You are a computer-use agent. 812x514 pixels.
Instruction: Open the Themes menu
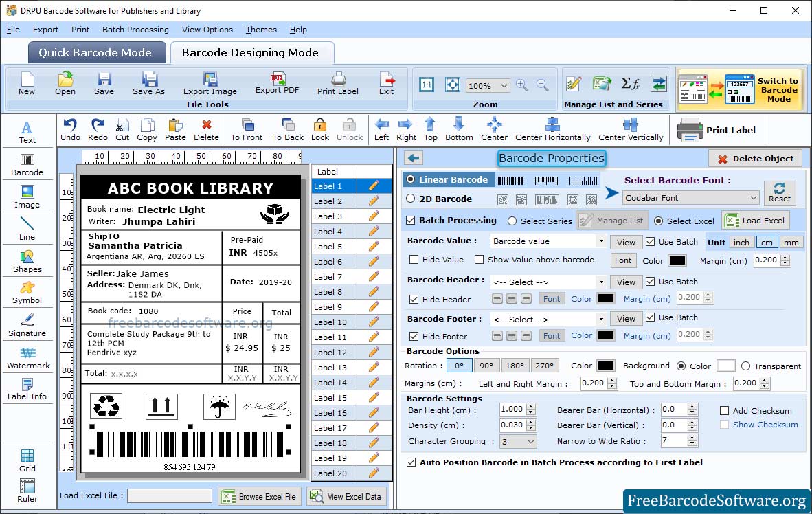[x=261, y=30]
